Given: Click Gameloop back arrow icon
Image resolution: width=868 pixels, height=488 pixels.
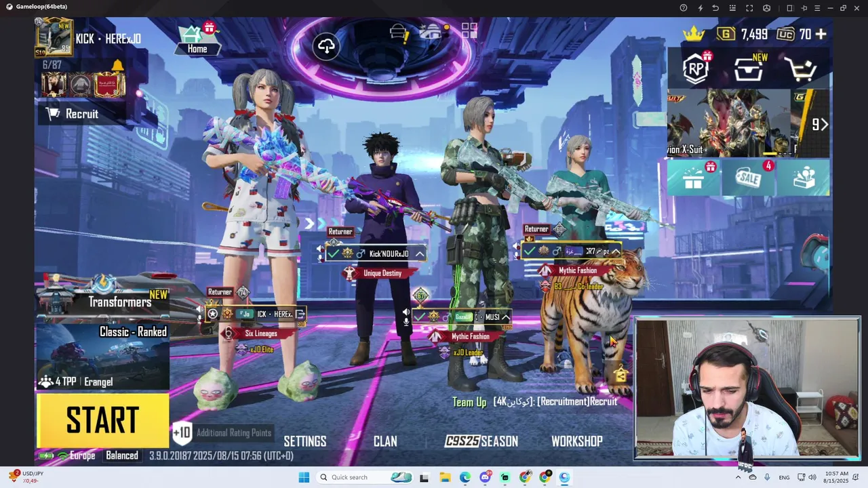Looking at the screenshot, I should click(715, 7).
